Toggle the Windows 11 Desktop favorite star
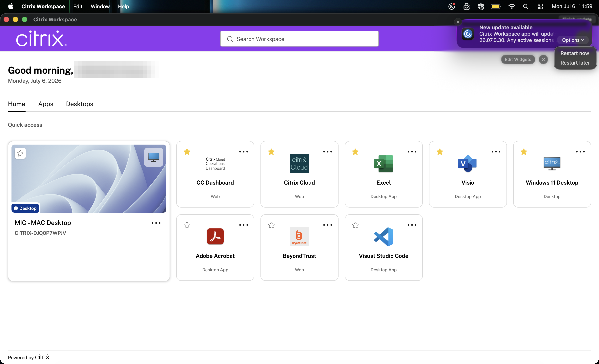 tap(524, 152)
